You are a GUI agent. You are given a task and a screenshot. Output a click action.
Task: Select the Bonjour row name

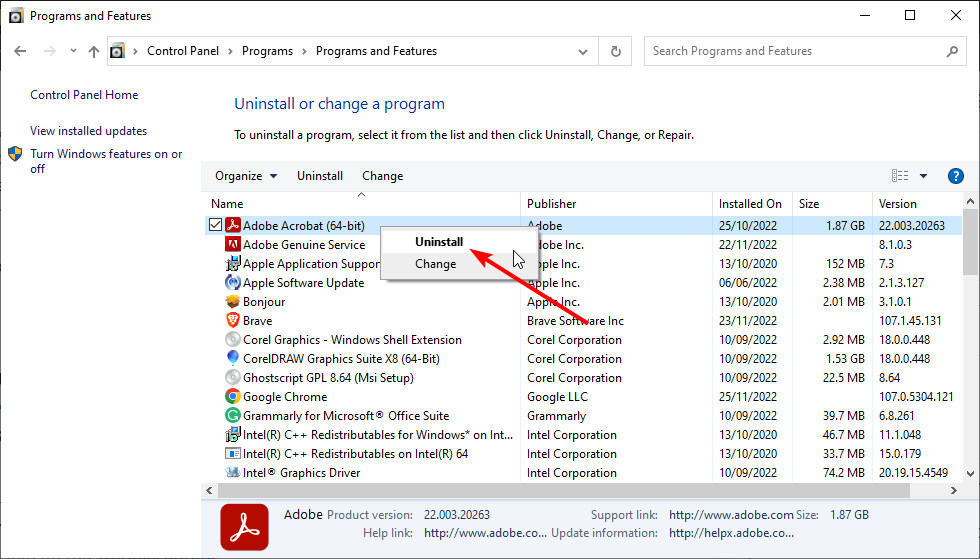264,302
